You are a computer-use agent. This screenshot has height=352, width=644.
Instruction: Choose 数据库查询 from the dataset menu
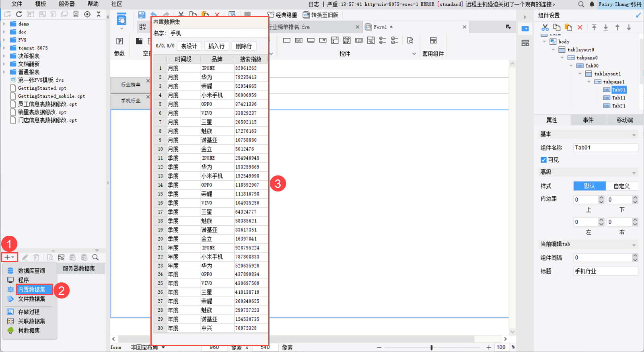click(31, 271)
